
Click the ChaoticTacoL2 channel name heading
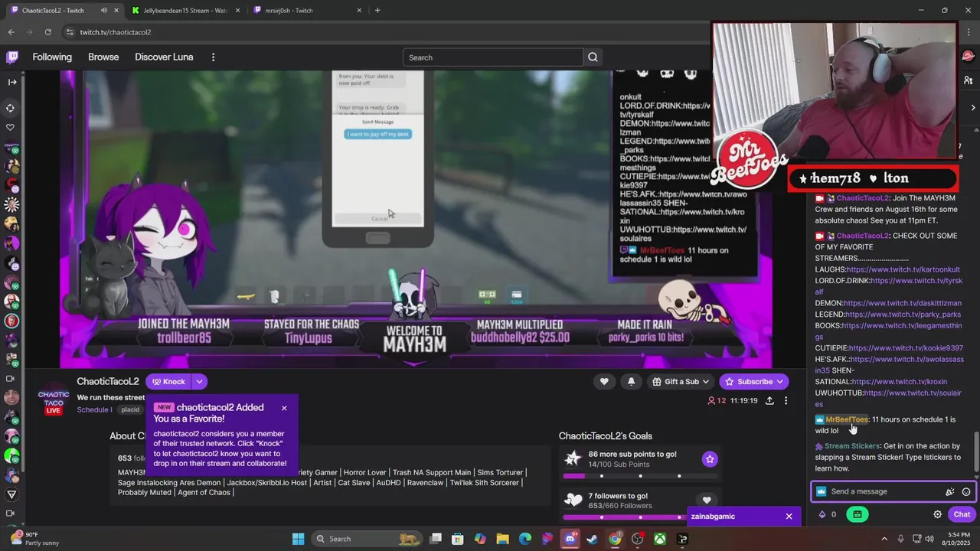(108, 382)
